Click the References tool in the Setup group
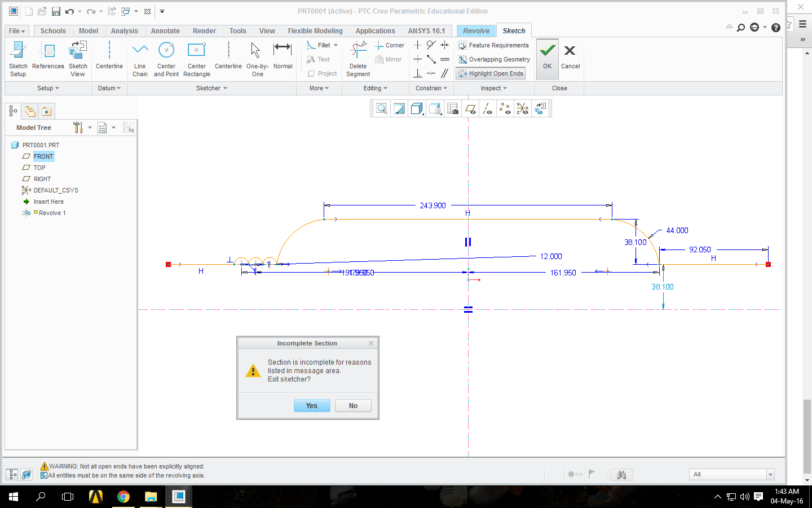812x508 pixels. tap(48, 56)
